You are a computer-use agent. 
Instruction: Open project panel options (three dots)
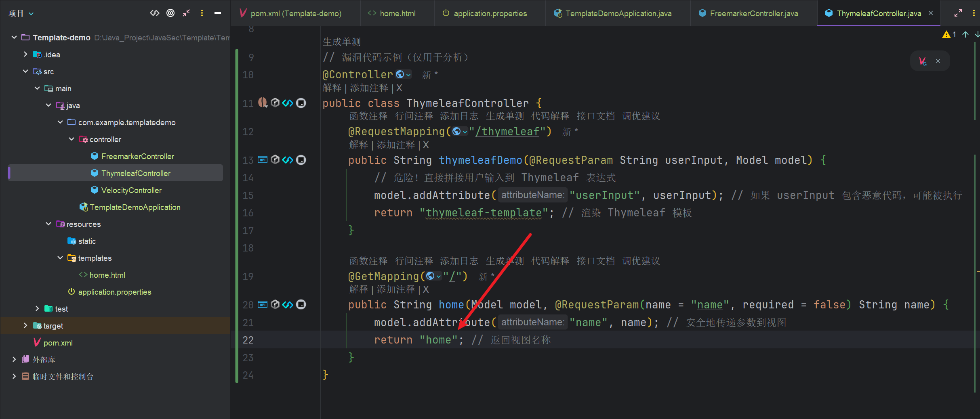click(x=202, y=13)
